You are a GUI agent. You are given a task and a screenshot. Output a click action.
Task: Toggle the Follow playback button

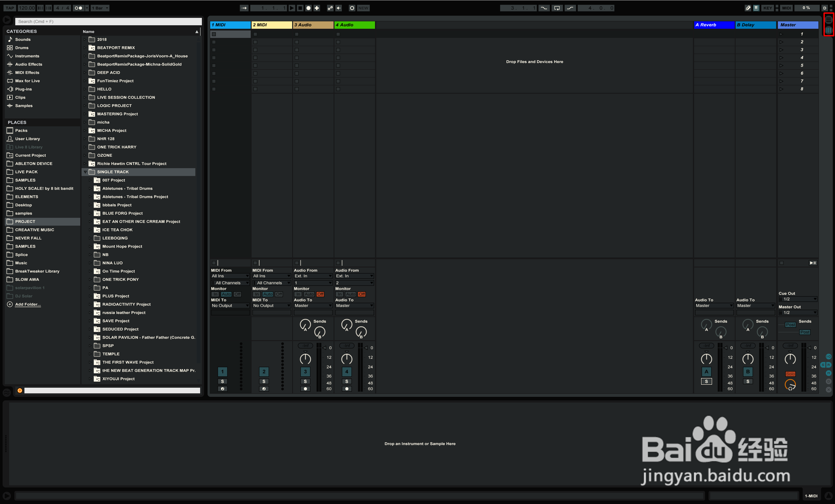(244, 8)
